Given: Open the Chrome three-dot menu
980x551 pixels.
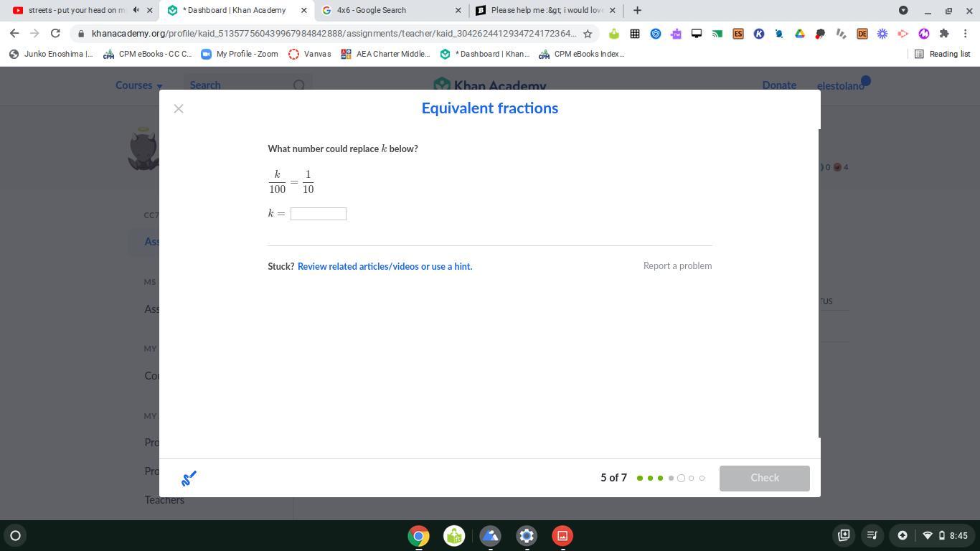Looking at the screenshot, I should tap(966, 34).
